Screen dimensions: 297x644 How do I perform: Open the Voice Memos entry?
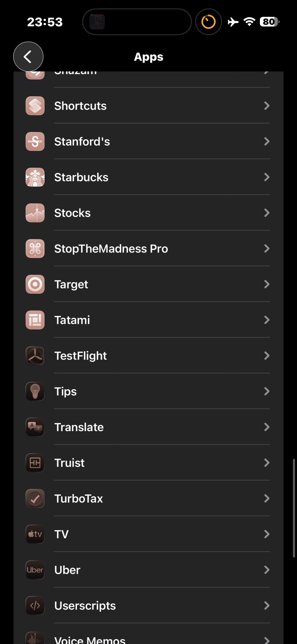pyautogui.click(x=148, y=639)
